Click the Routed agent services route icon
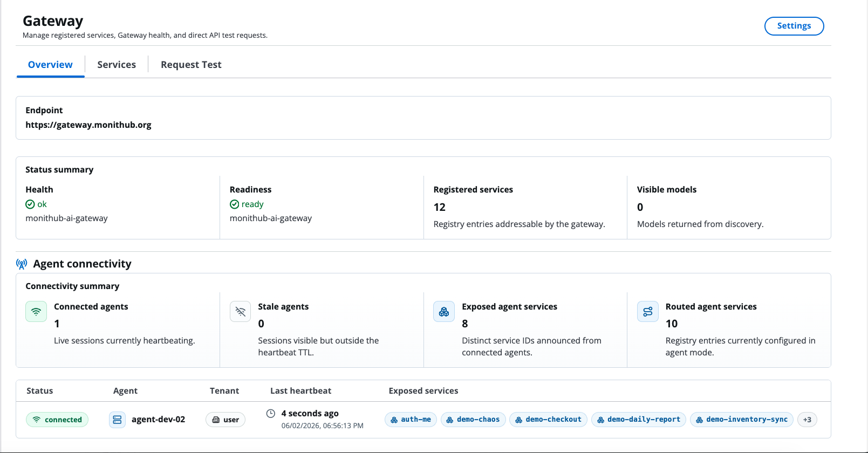Image resolution: width=868 pixels, height=453 pixels. (x=648, y=312)
